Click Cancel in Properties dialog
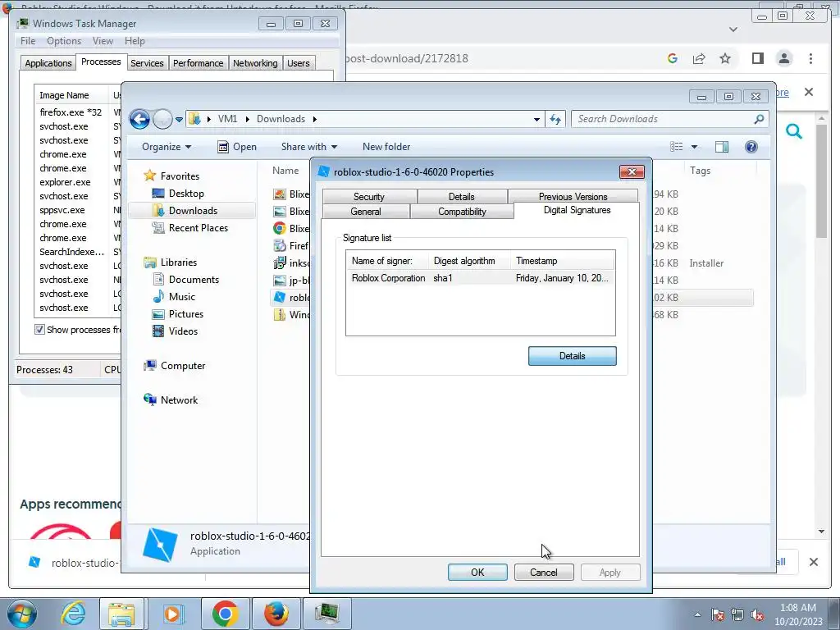The image size is (840, 630). pos(544,572)
